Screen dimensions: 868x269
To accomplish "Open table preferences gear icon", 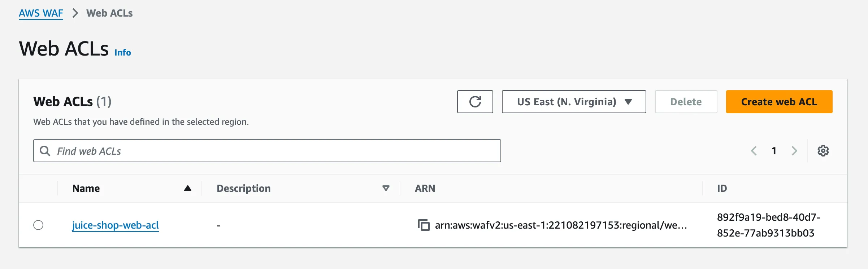I will tap(823, 151).
